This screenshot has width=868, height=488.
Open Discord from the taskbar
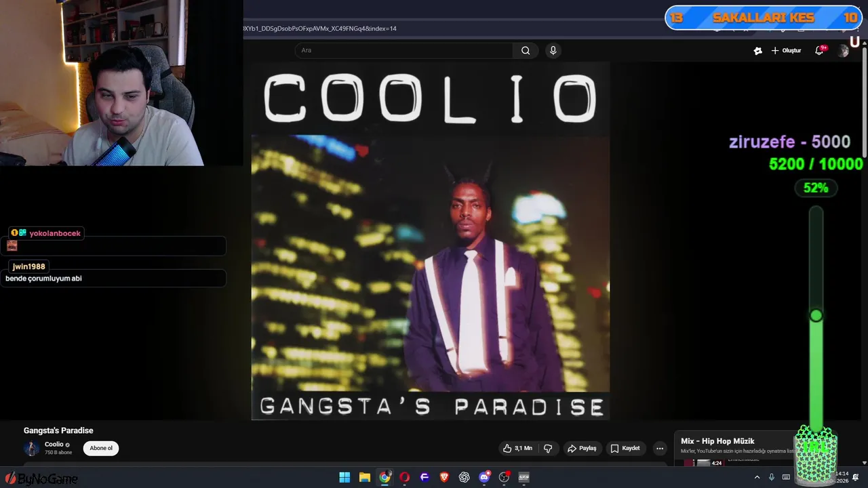484,477
